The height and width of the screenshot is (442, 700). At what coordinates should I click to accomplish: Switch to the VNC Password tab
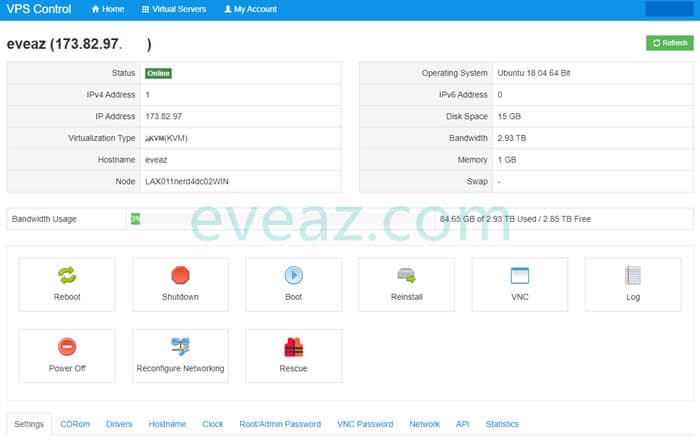pyautogui.click(x=365, y=424)
